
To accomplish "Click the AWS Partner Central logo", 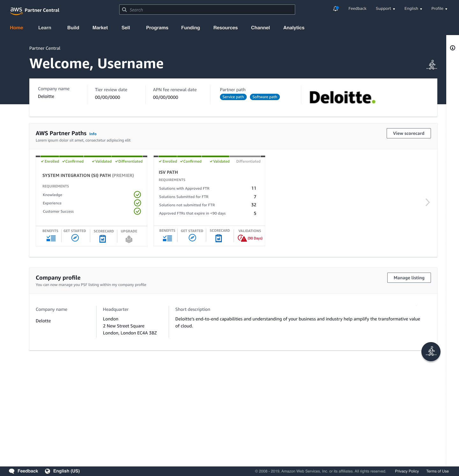I will click(35, 10).
